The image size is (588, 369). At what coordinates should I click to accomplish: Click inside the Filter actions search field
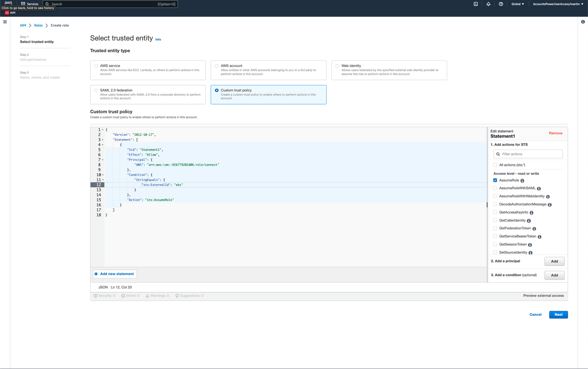click(x=528, y=154)
